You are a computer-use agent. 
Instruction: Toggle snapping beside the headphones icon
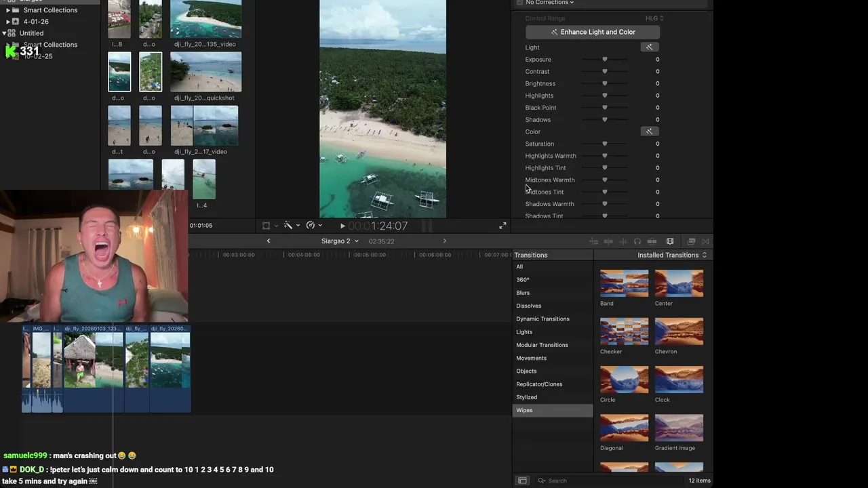[652, 241]
